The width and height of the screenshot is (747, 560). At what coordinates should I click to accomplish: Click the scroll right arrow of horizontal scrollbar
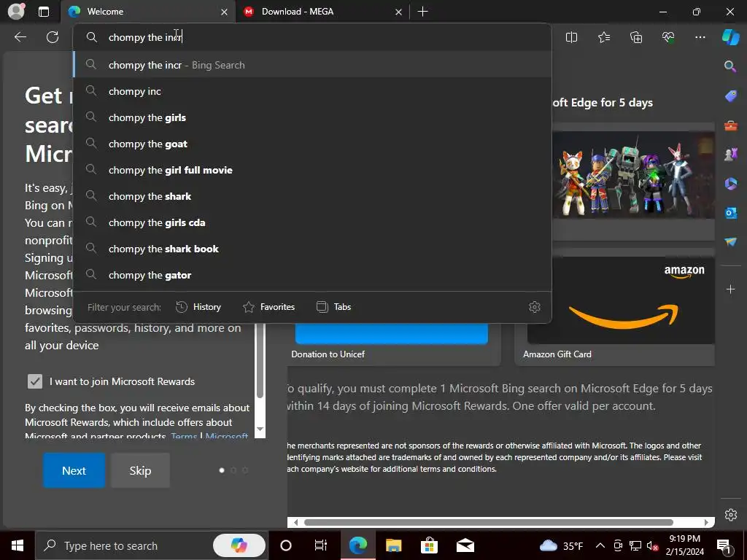coord(706,522)
